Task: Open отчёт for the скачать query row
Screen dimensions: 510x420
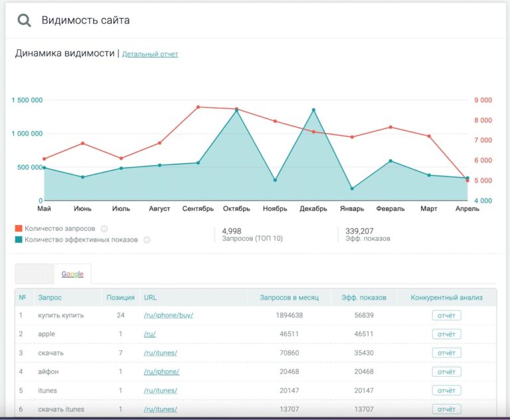Action: click(x=446, y=353)
